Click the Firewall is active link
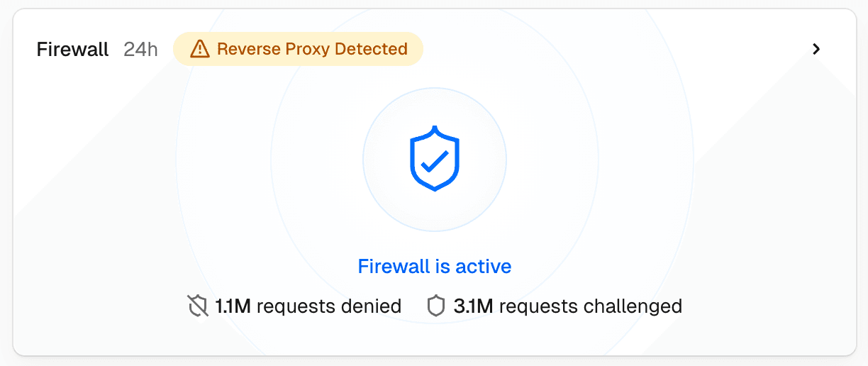This screenshot has height=366, width=868. (x=434, y=267)
